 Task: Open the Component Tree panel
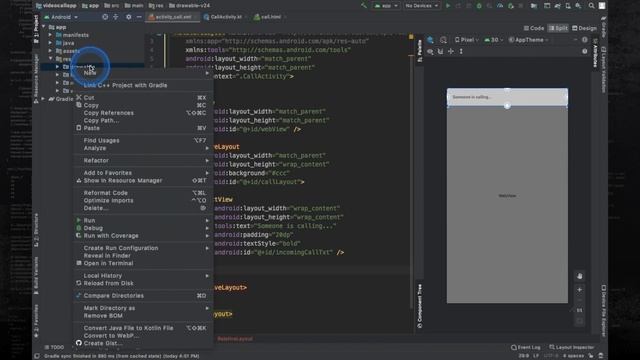click(420, 306)
